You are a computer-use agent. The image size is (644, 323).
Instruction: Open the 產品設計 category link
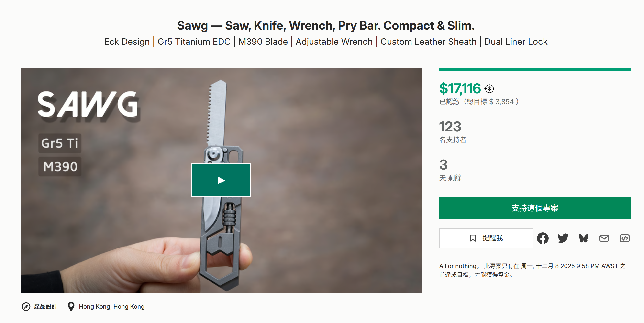tap(45, 306)
